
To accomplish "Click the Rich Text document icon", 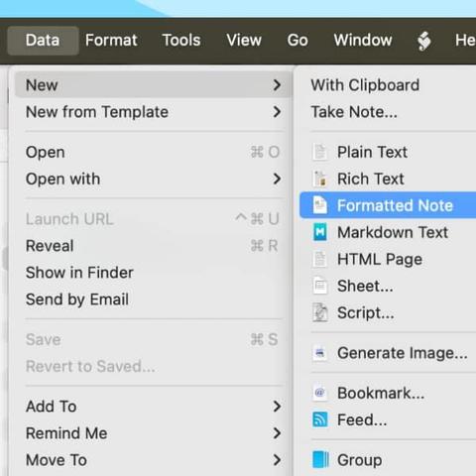I will (x=319, y=179).
